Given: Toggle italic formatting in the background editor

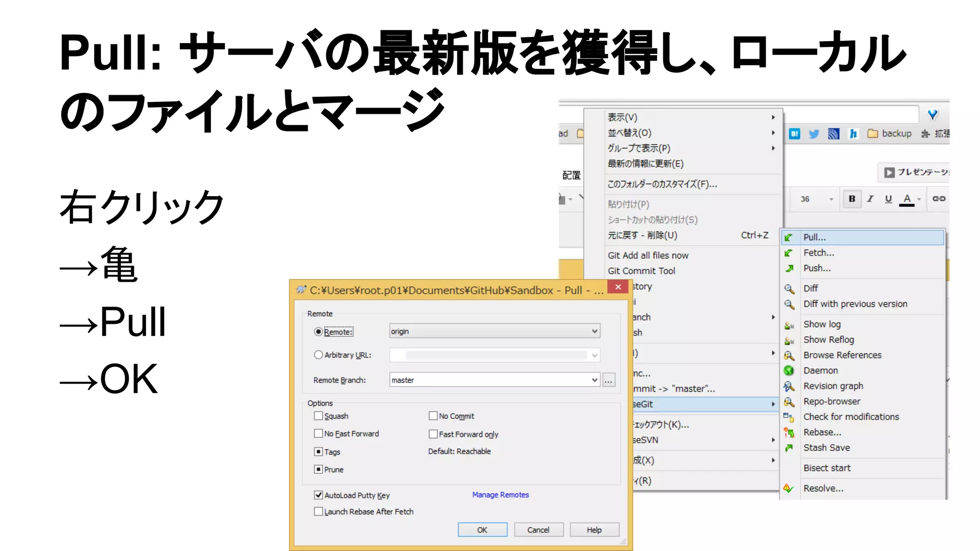Looking at the screenshot, I should coord(870,198).
